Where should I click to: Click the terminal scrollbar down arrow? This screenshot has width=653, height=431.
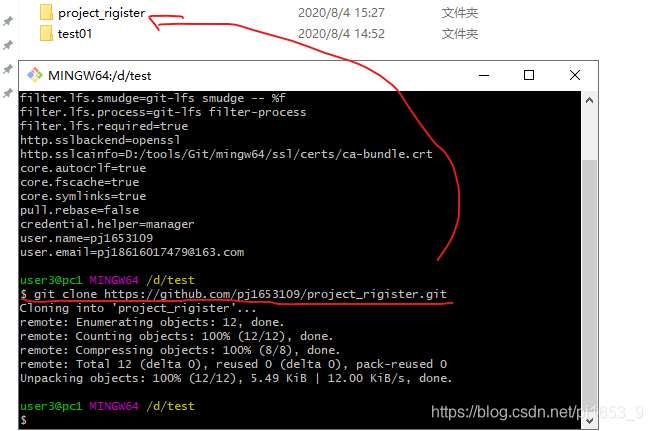coord(589,421)
